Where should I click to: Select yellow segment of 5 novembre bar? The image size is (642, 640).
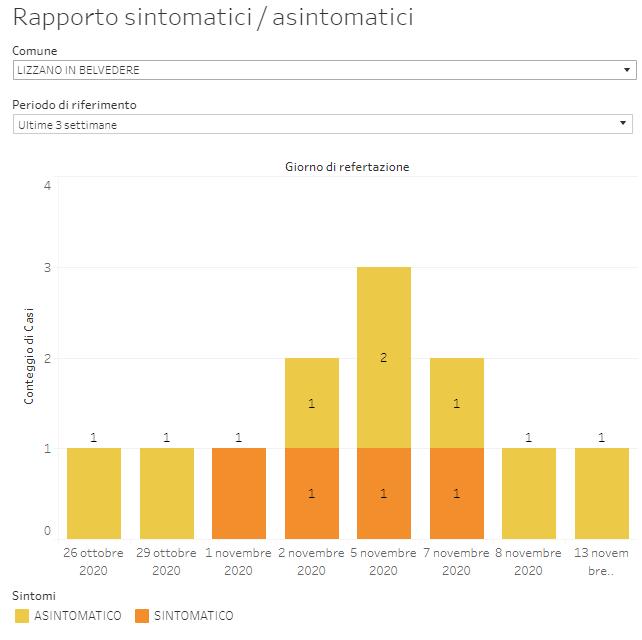384,357
